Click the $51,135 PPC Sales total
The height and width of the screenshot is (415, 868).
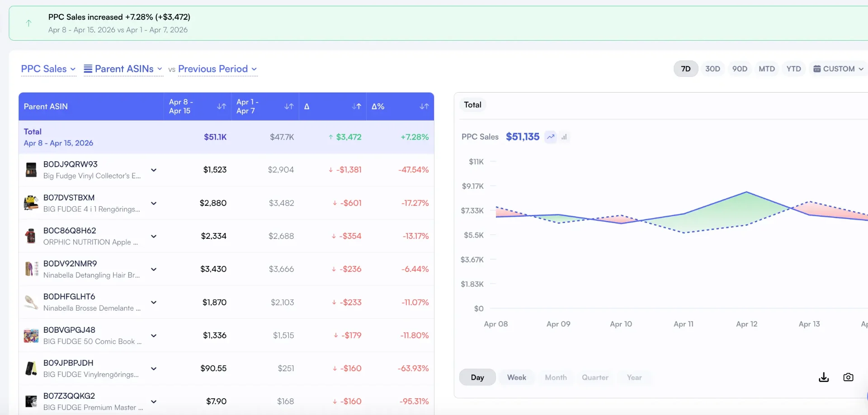pos(523,137)
